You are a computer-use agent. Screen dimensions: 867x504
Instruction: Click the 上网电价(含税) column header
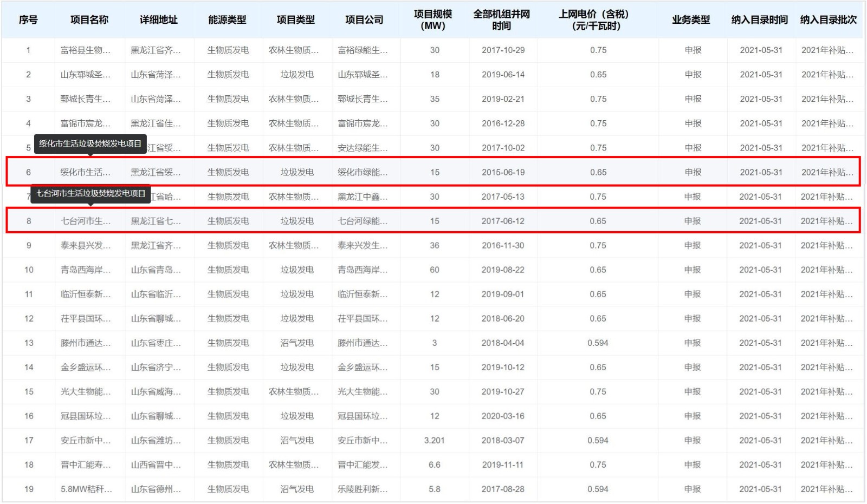pos(596,20)
